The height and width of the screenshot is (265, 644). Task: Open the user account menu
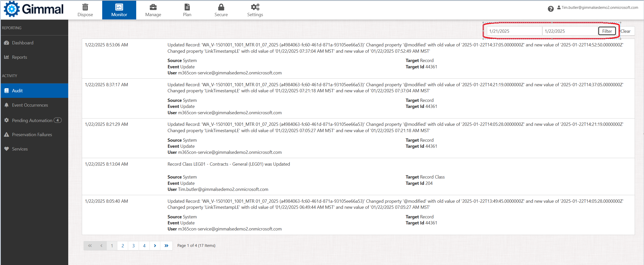(598, 8)
